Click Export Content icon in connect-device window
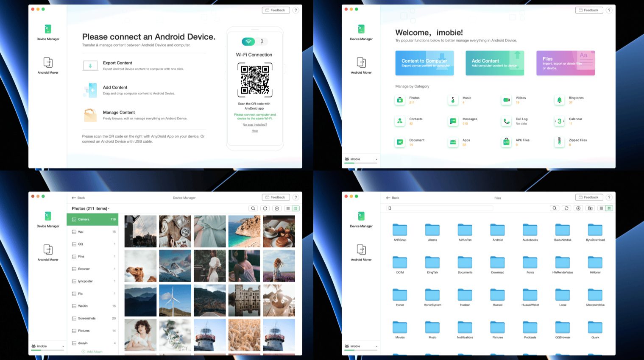Viewport: 644px width, 360px height. click(90, 66)
